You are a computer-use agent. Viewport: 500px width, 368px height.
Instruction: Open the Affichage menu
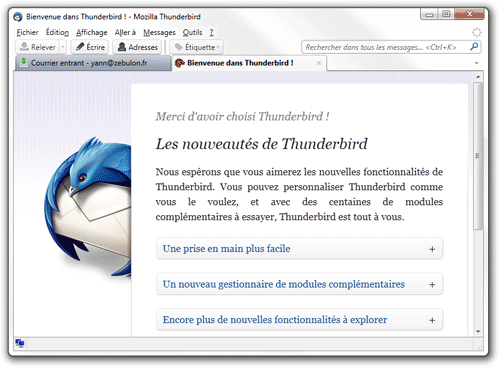pyautogui.click(x=92, y=32)
